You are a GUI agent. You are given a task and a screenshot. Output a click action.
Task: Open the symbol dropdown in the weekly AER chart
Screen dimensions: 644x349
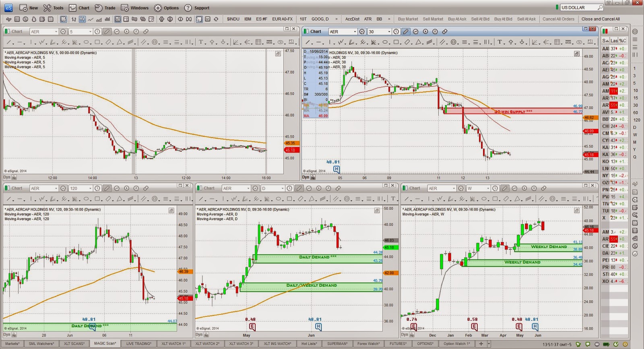point(454,188)
